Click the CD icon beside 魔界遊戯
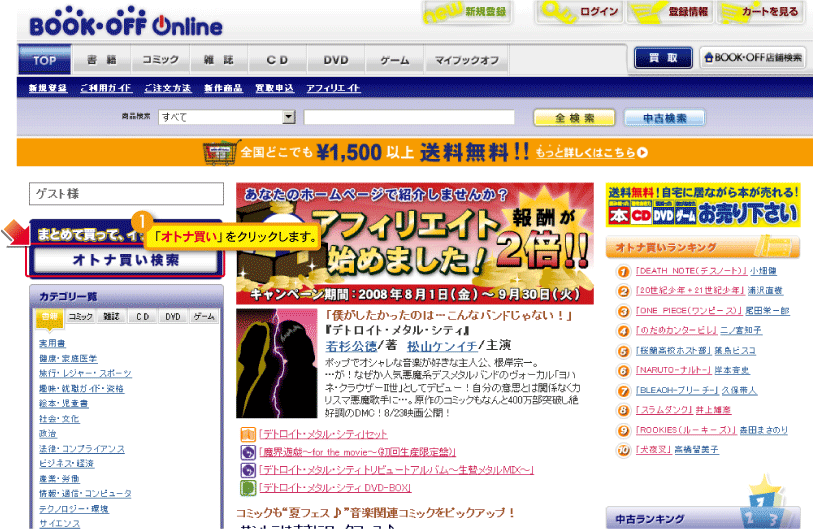Viewport: 813px width, 529px height. tap(248, 452)
